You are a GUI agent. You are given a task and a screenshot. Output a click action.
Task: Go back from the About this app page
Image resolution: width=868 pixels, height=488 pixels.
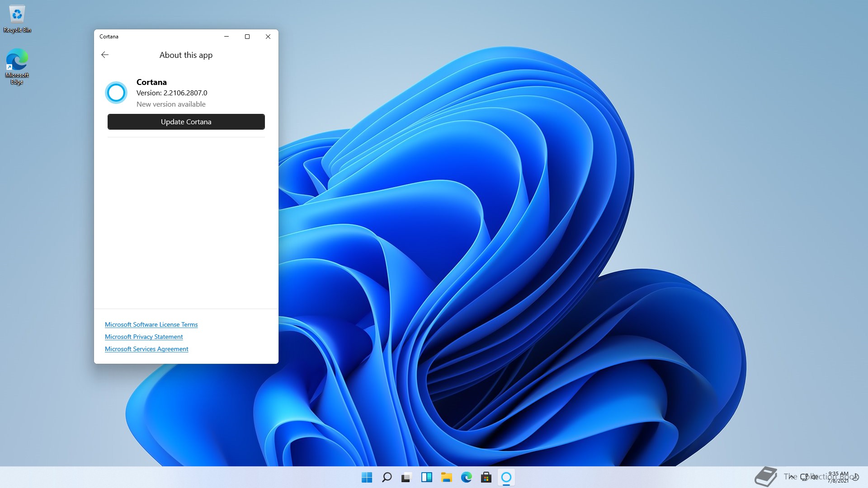point(105,55)
